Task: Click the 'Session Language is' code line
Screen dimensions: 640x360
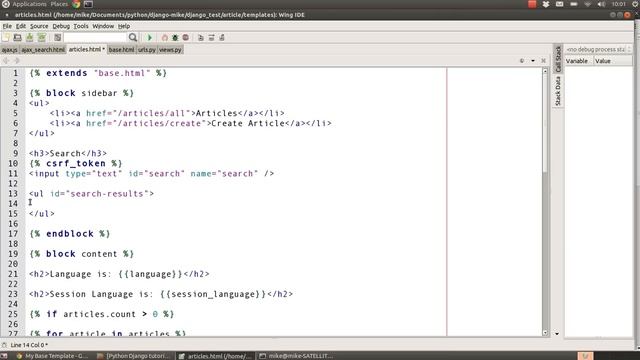Action: point(161,294)
